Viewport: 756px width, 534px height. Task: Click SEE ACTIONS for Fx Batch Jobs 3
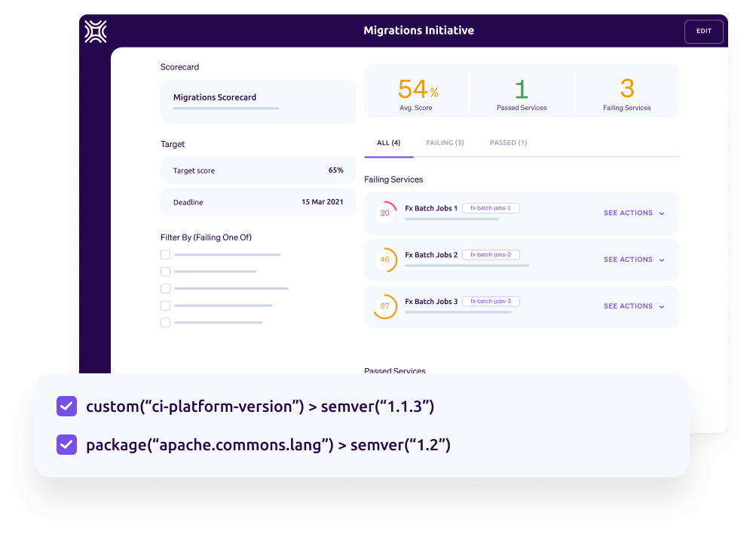628,306
